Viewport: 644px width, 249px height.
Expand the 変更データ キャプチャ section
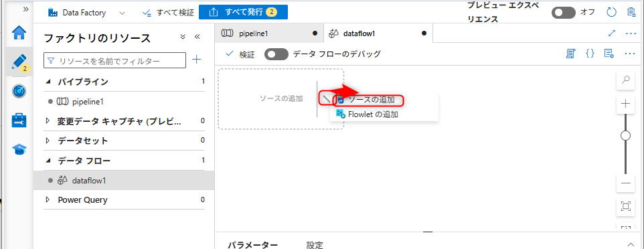click(48, 120)
